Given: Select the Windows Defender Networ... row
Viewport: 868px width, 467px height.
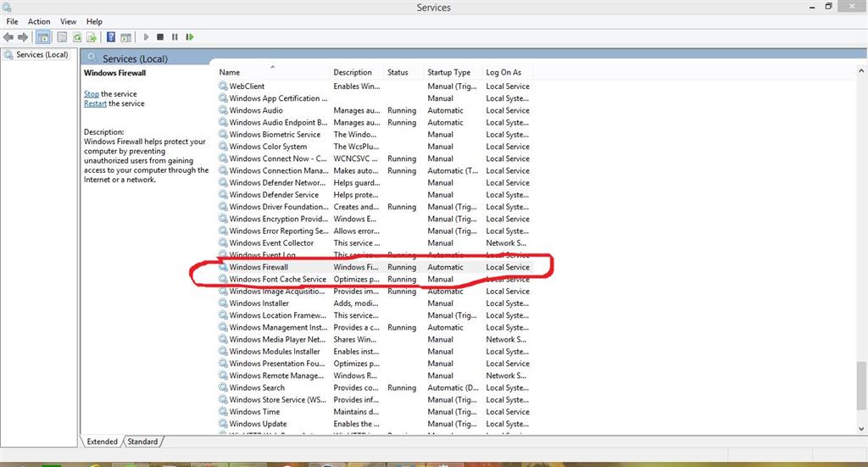Looking at the screenshot, I should (374, 182).
